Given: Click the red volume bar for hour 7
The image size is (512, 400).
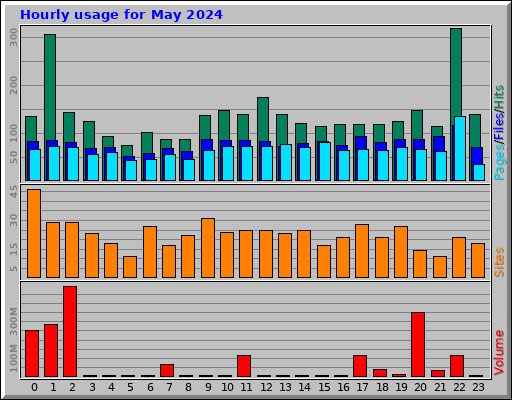Looking at the screenshot, I should (167, 371).
